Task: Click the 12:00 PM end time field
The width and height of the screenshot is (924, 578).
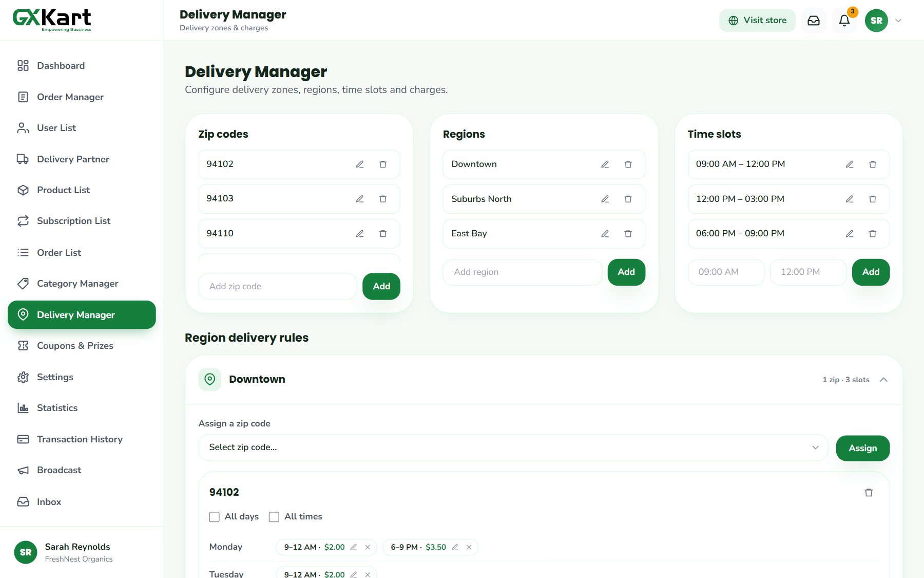Action: pyautogui.click(x=808, y=272)
